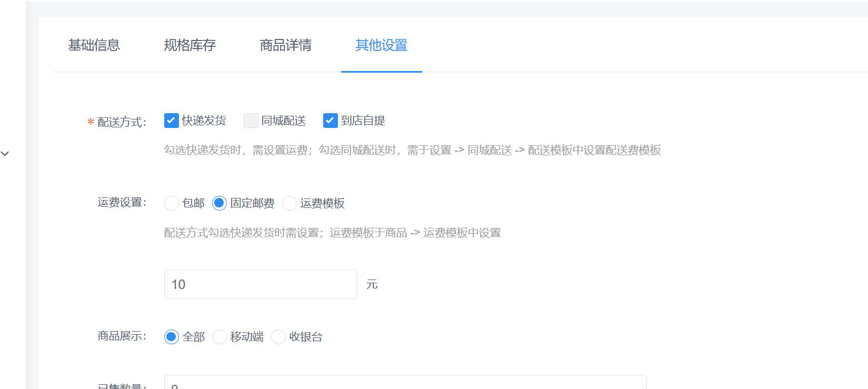Screen dimensions: 868x389
Task: Select the 收银台 display option
Action: [278, 337]
